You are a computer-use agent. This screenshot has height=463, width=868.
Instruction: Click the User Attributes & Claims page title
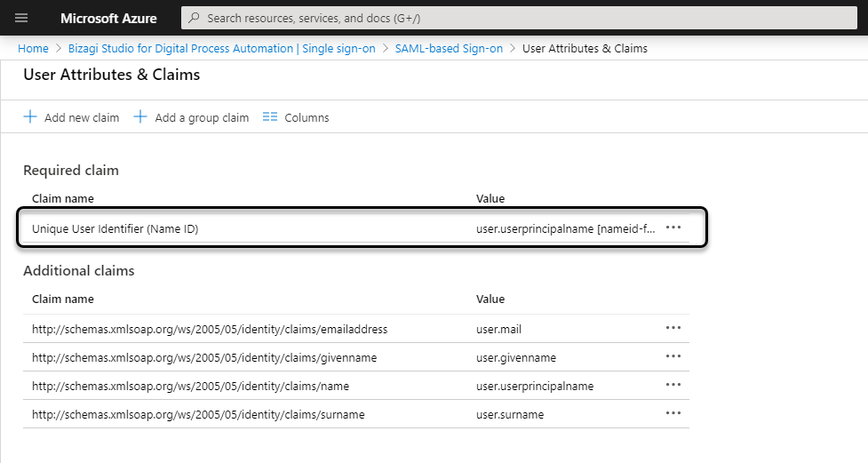tap(111, 75)
